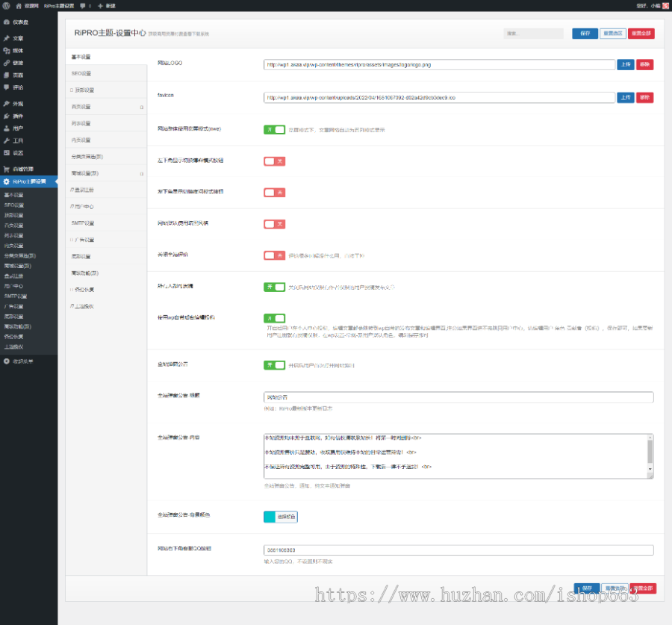Expand the 首页设置 settings section
This screenshot has width=672, height=625.
click(x=106, y=107)
